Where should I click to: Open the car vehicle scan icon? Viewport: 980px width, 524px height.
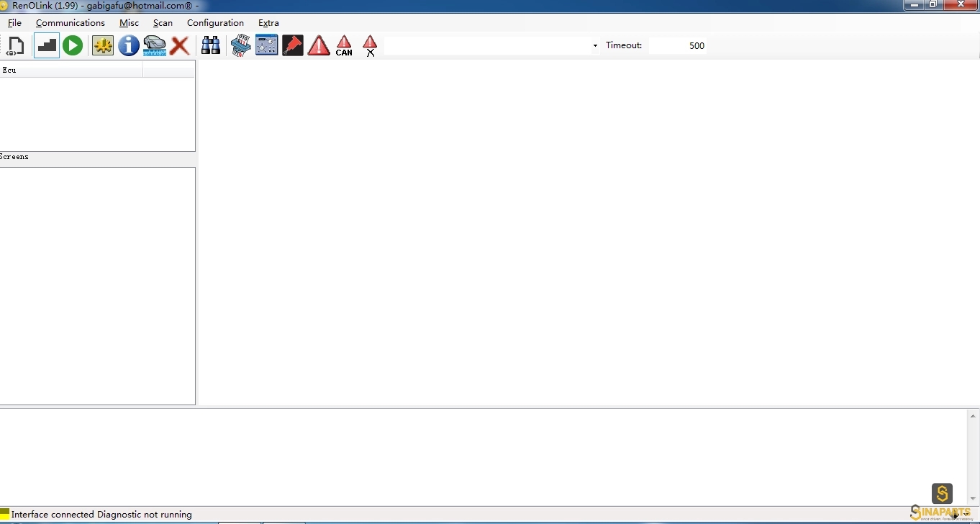pyautogui.click(x=155, y=46)
